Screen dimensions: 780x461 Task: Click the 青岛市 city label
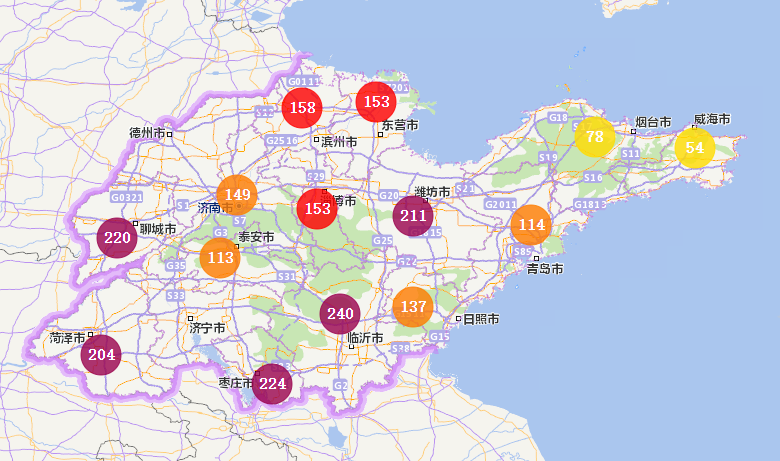pyautogui.click(x=545, y=269)
